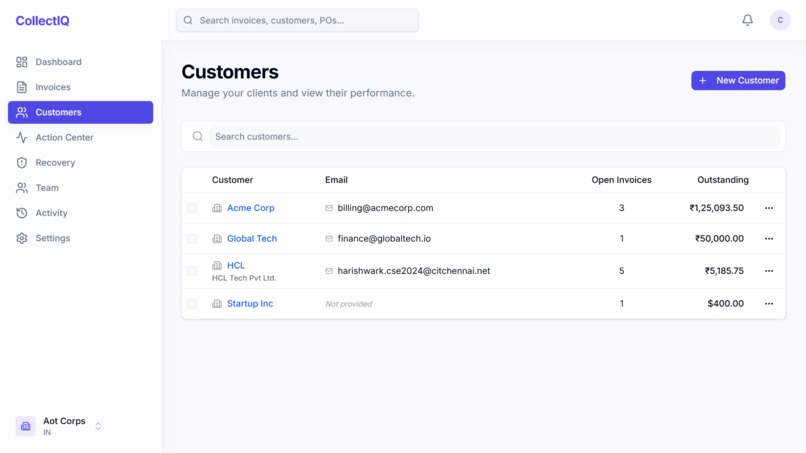The width and height of the screenshot is (806, 453).
Task: Open notifications bell
Action: coord(747,20)
